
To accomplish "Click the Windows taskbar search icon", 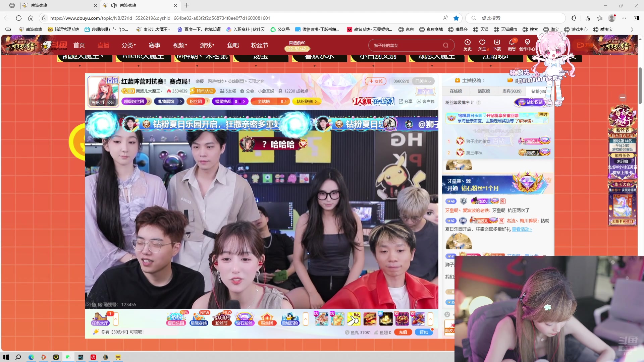I will [x=18, y=357].
